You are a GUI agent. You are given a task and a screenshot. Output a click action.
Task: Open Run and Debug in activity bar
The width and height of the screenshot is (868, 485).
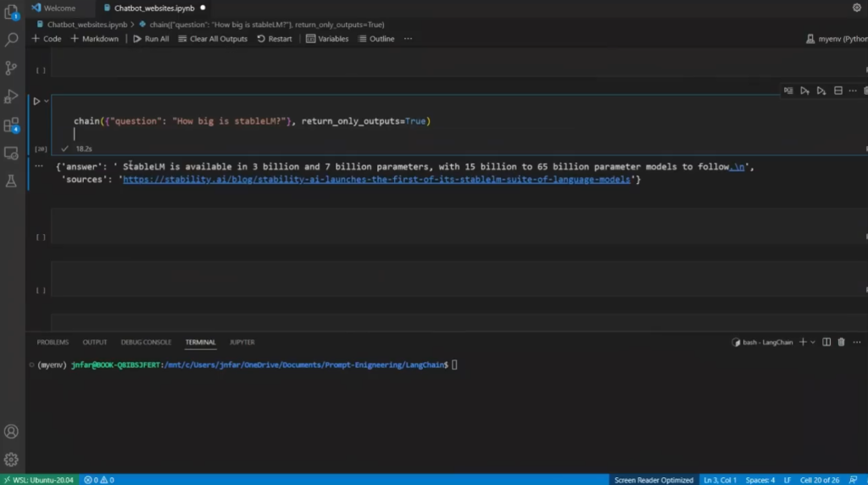tap(12, 96)
